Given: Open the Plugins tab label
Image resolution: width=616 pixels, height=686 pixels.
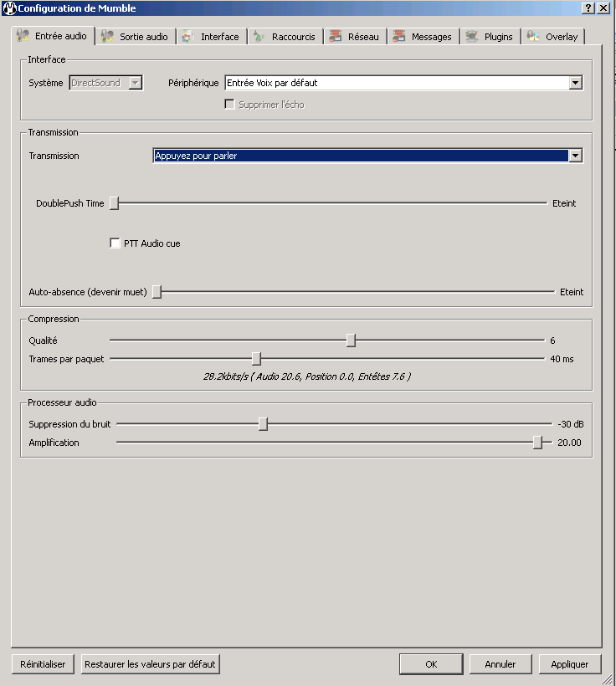Looking at the screenshot, I should (498, 37).
